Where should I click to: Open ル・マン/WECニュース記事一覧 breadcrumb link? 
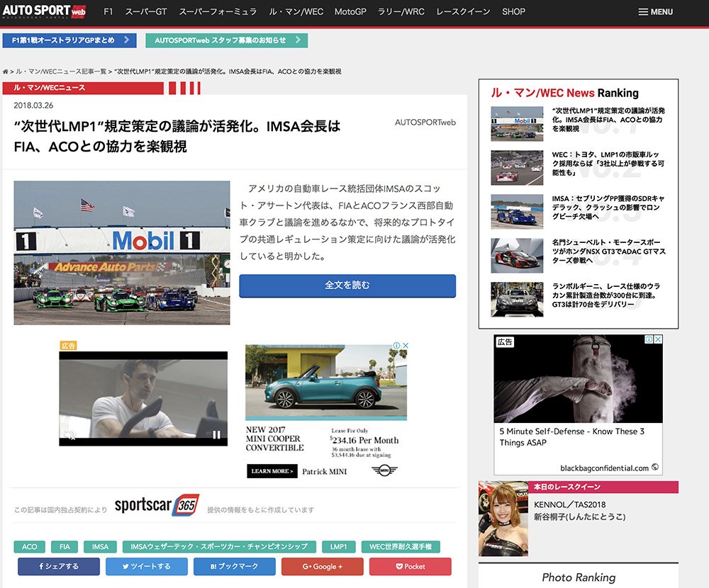pyautogui.click(x=61, y=72)
